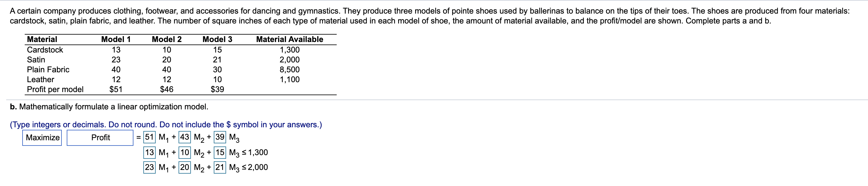The width and height of the screenshot is (868, 186).
Task: Select the box with value 39 for M3
Action: coord(220,137)
